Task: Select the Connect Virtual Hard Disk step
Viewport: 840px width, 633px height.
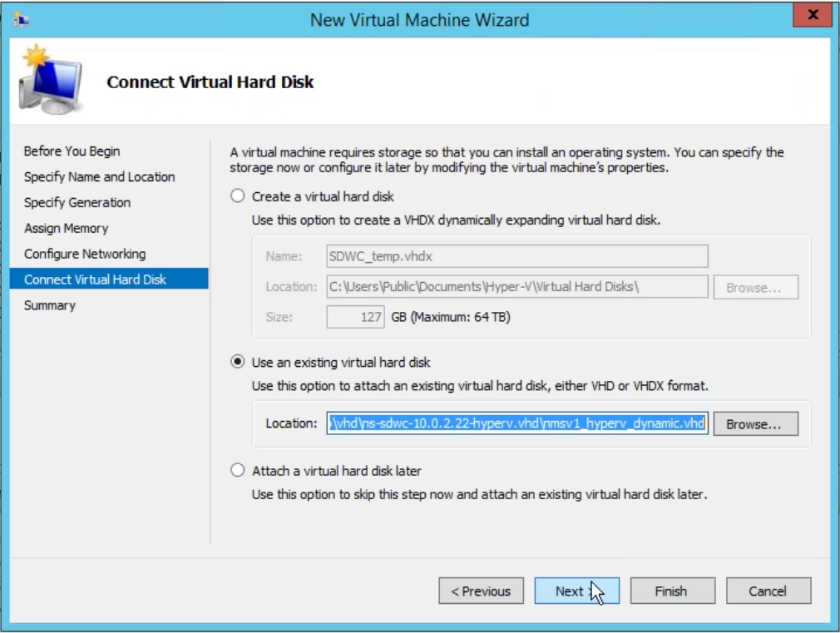Action: pos(109,279)
